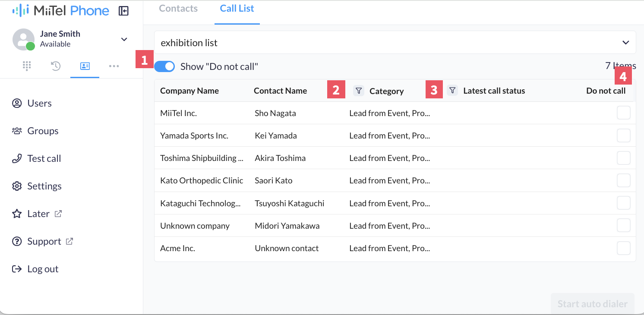Select contact Tsuyoshi Kataguchi

pos(290,203)
